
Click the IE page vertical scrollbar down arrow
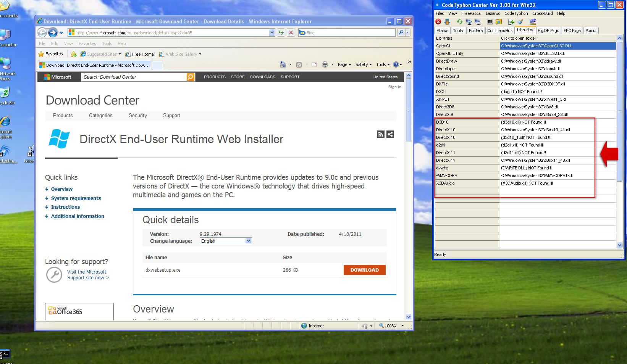pos(409,317)
